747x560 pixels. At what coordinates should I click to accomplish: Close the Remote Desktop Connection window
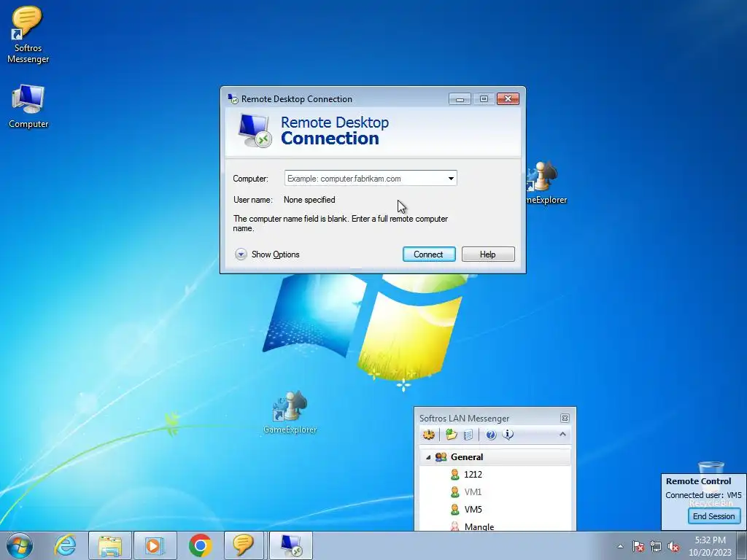click(508, 99)
